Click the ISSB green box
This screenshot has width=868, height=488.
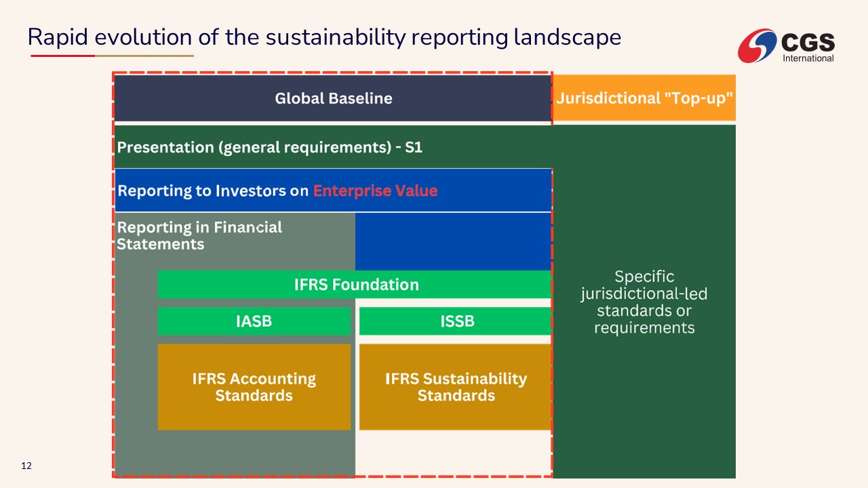point(456,321)
